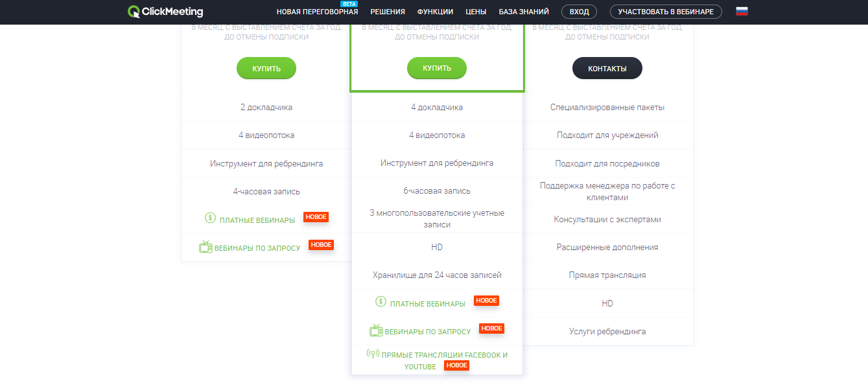Click the dark Контакты button
Screen dimensions: 868x392
pos(607,68)
